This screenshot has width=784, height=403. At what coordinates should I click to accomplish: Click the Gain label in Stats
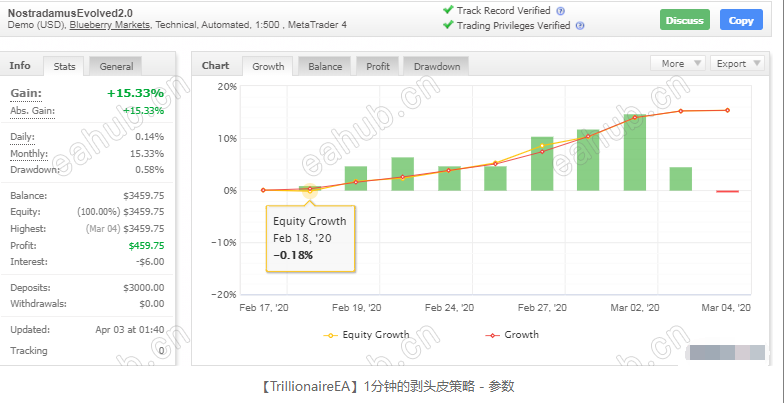click(26, 94)
